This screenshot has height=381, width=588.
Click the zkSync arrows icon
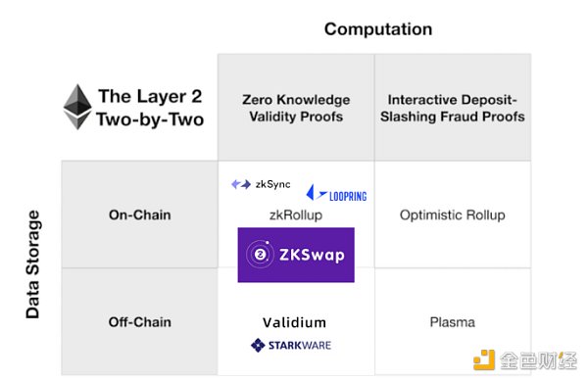(x=241, y=184)
